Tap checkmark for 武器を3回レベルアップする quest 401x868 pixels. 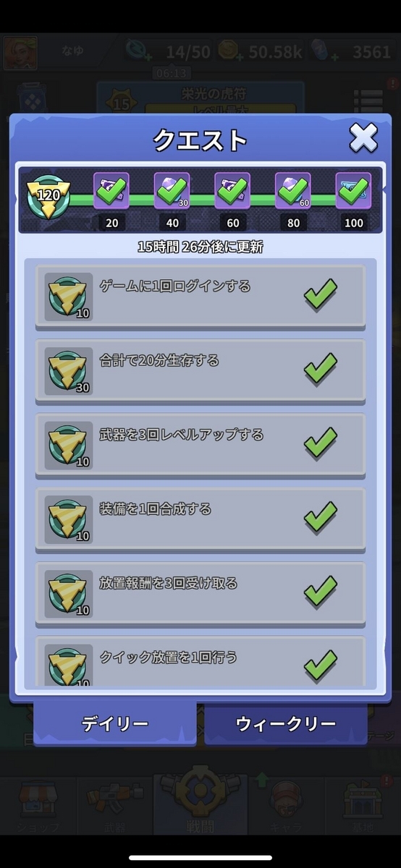[321, 443]
